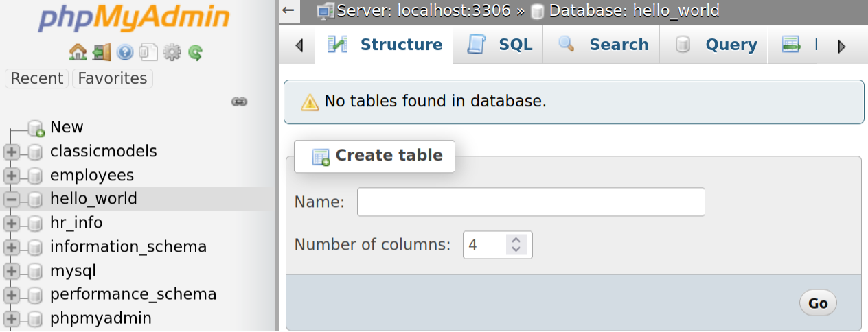The image size is (868, 332).
Task: Click the chain link icon in sidebar
Action: point(239,102)
